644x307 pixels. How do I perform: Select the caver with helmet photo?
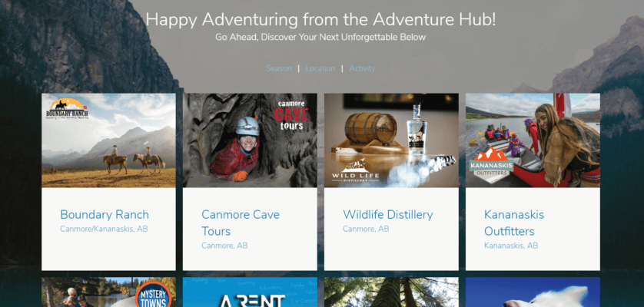click(250, 140)
